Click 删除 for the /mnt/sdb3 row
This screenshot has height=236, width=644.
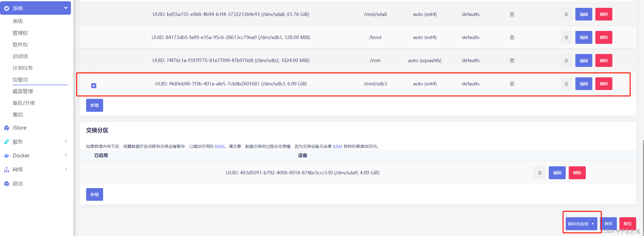tap(604, 84)
